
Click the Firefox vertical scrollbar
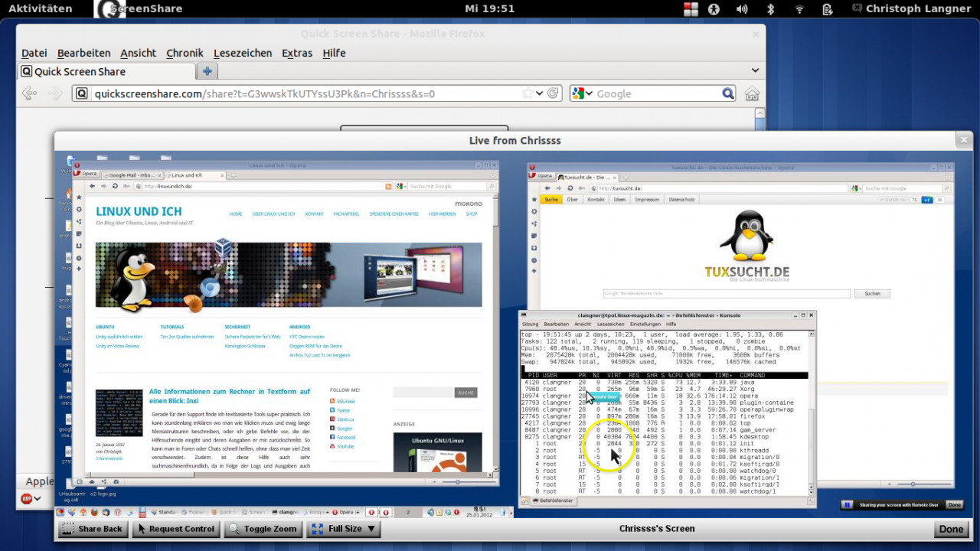(759, 119)
